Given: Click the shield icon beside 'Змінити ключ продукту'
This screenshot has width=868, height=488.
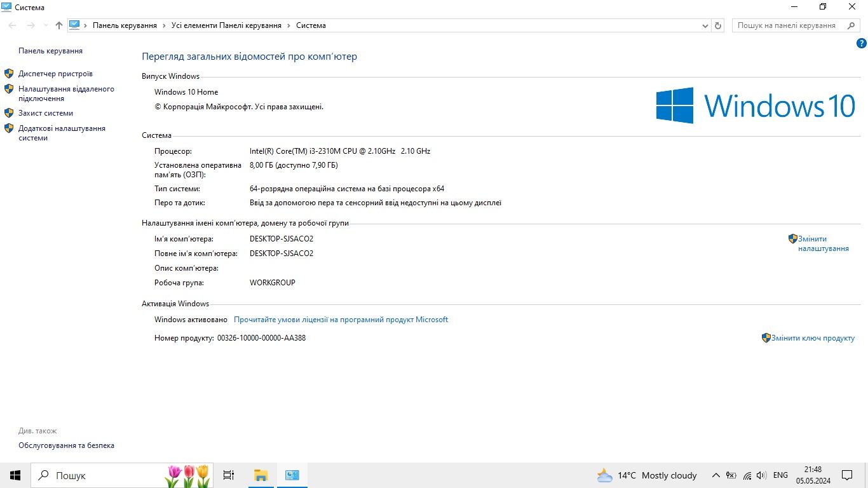Looking at the screenshot, I should pyautogui.click(x=766, y=338).
